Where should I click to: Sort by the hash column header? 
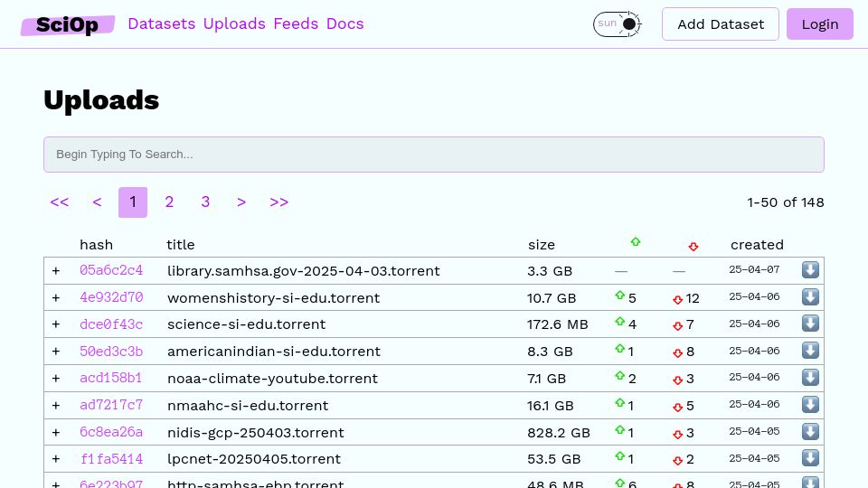97,245
